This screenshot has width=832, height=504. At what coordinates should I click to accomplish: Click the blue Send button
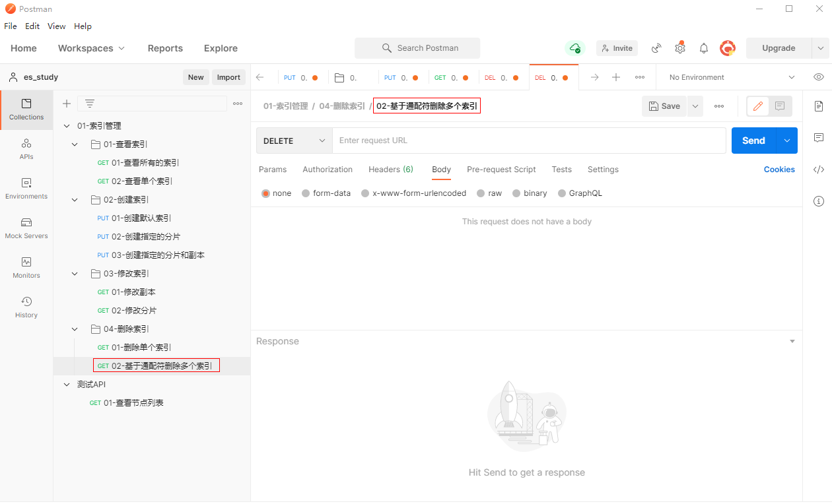click(x=753, y=141)
